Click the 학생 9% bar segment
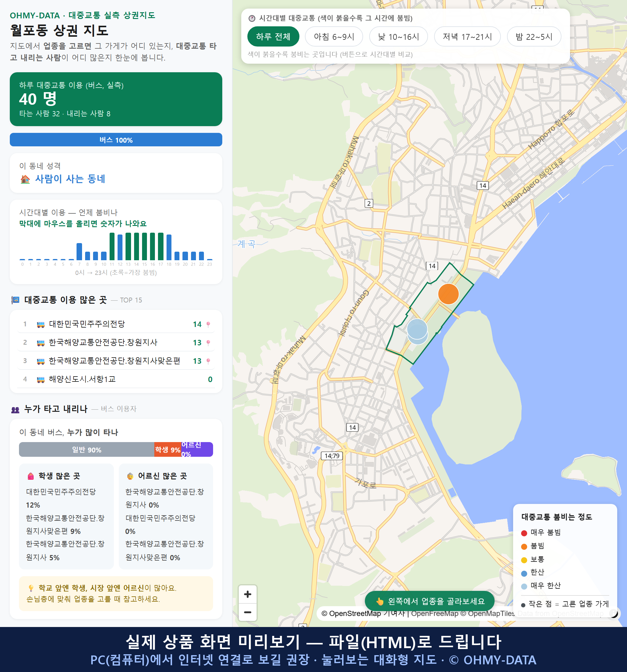The image size is (627, 672). point(167,449)
